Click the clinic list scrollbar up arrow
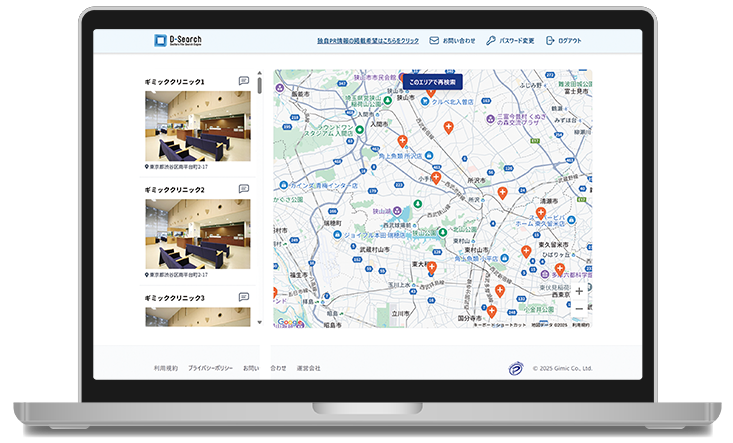Screen dimensions: 733x443 (261, 74)
